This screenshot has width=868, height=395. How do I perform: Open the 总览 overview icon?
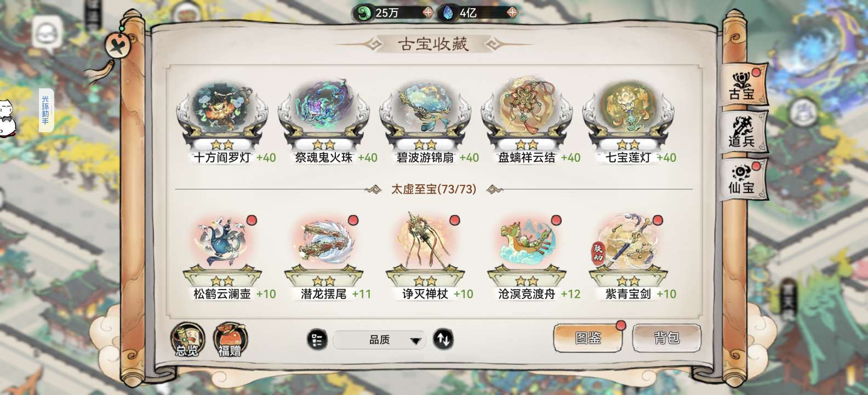[187, 340]
